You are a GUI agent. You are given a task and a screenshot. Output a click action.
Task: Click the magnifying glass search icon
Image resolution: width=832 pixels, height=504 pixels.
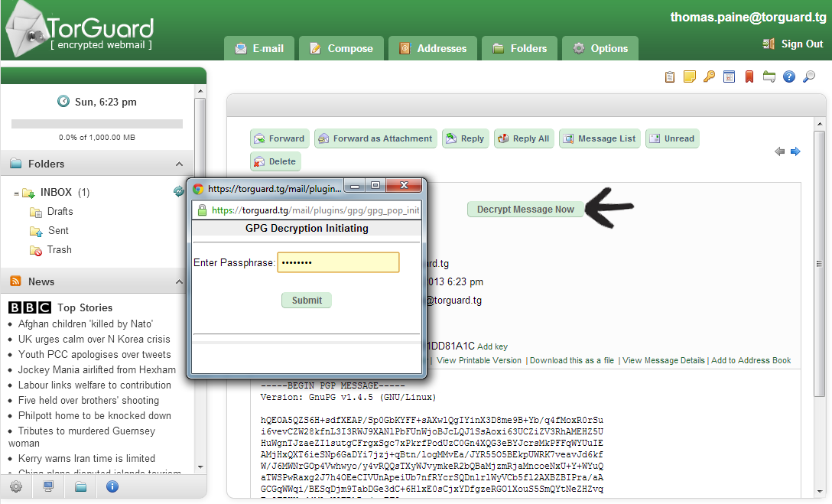pyautogui.click(x=809, y=77)
